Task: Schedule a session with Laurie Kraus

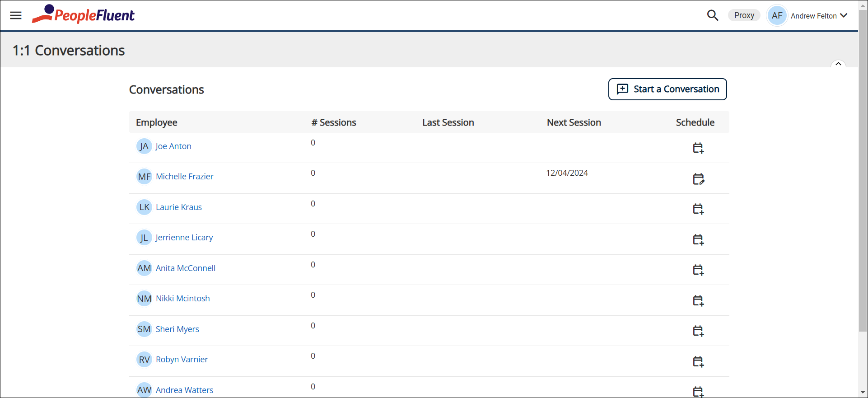Action: click(x=698, y=209)
